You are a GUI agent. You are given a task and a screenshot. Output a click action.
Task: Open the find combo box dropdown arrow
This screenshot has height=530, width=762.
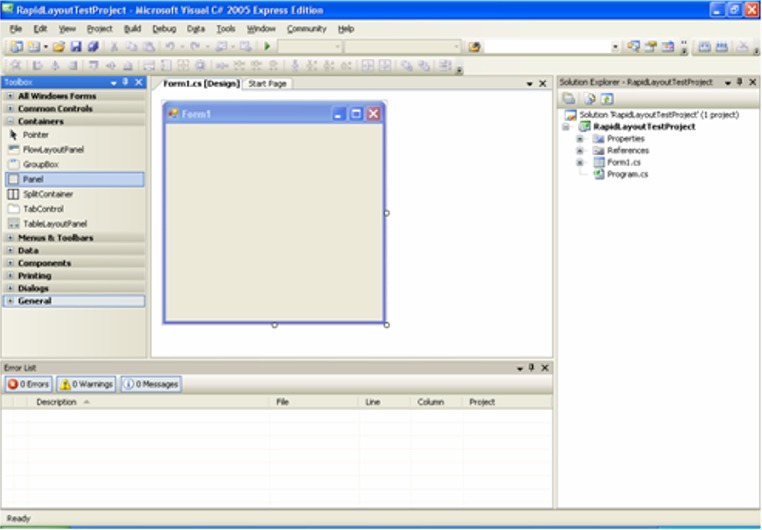pyautogui.click(x=615, y=47)
